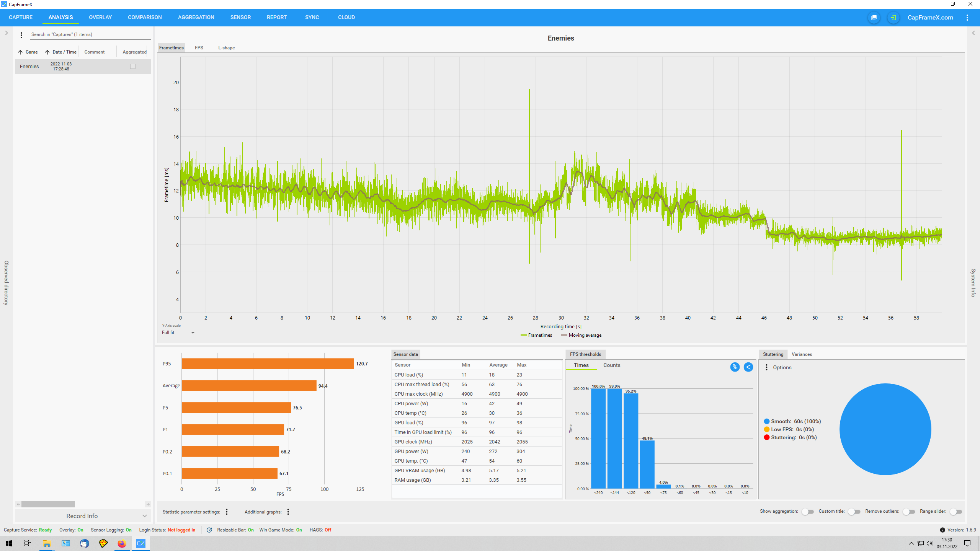
Task: Turn on Remove outliers toggle
Action: (908, 512)
